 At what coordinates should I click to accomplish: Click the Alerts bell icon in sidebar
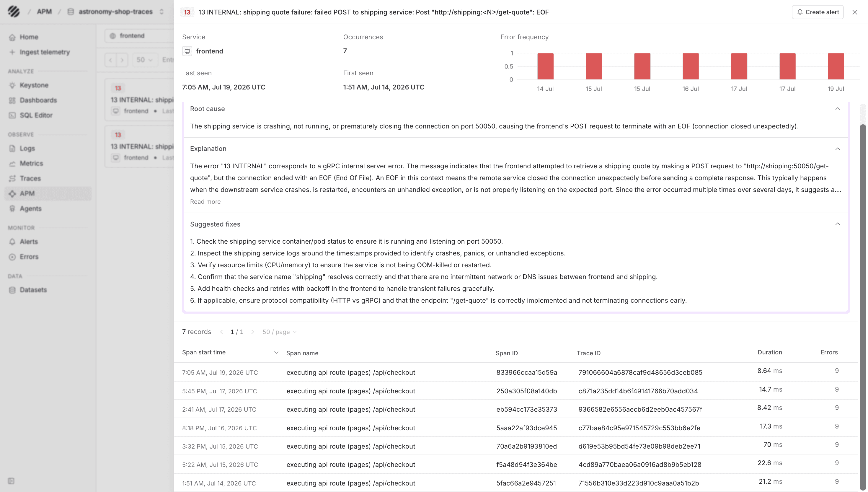pos(12,242)
